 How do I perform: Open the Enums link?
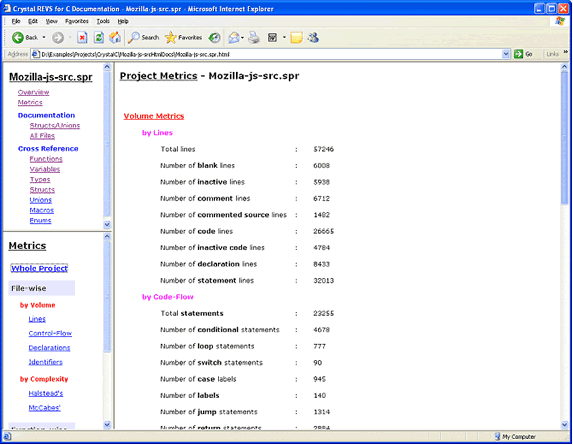[x=40, y=220]
